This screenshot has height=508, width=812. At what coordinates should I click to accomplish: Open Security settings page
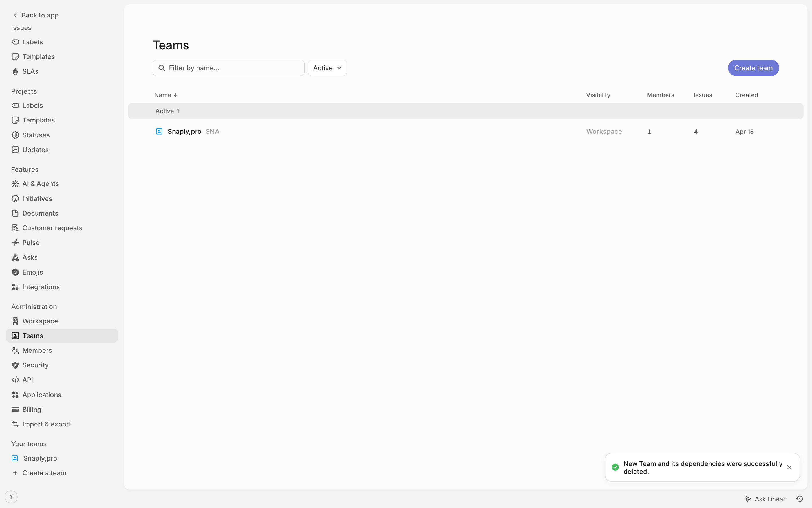[x=62, y=365]
